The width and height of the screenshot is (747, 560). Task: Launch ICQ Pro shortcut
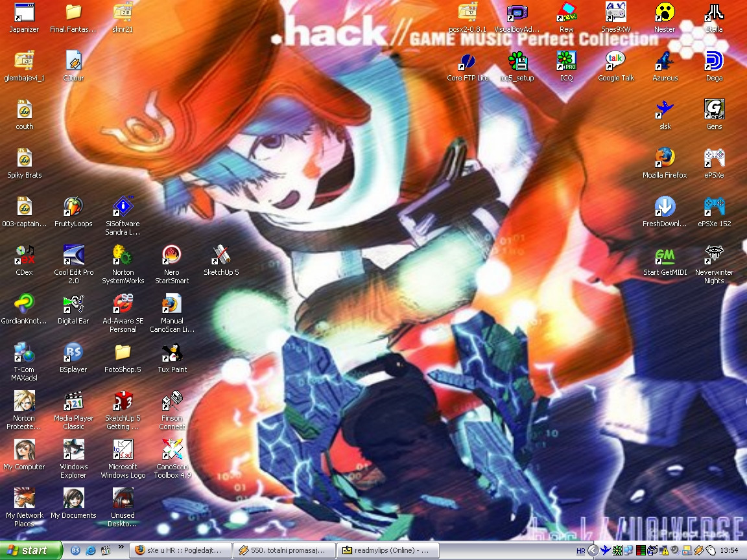(567, 66)
